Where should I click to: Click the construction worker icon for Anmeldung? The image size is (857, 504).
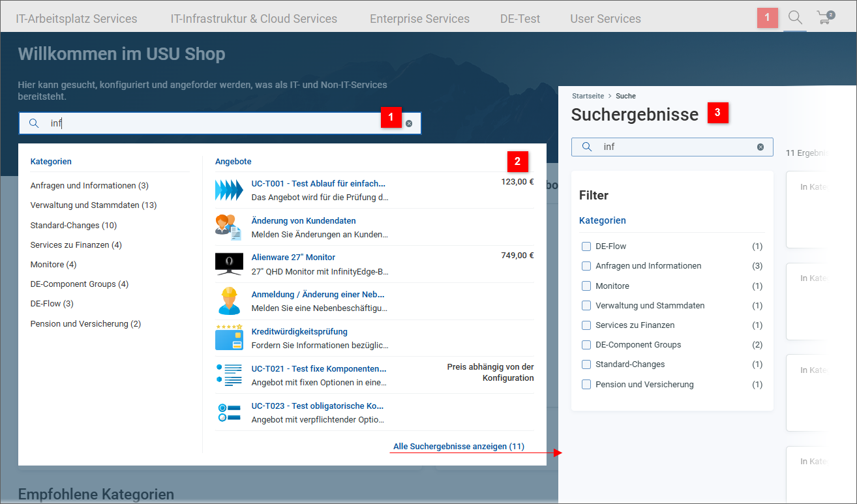click(229, 301)
